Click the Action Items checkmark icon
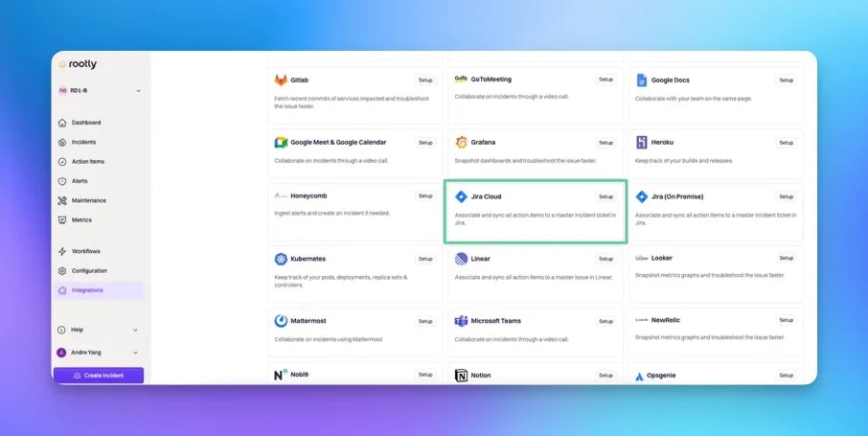This screenshot has width=868, height=436. tap(62, 162)
